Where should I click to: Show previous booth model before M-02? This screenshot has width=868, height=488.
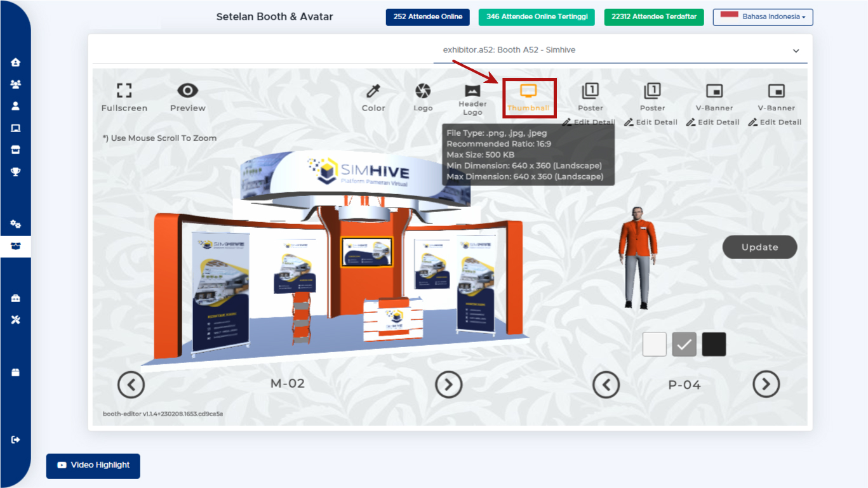[x=131, y=385]
